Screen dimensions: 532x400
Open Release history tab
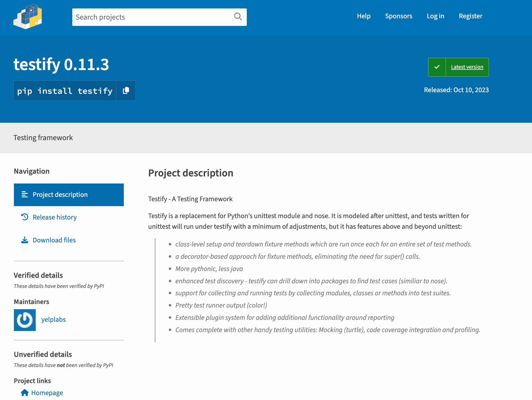55,217
